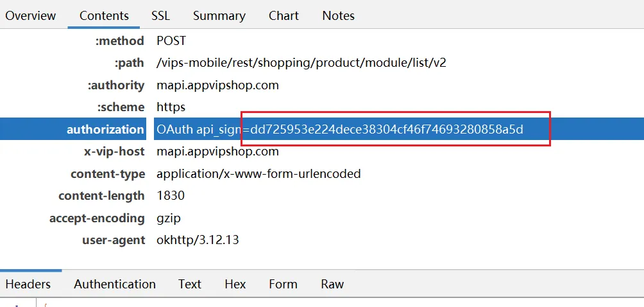
Task: Select the x-vip-host header row
Action: click(x=322, y=151)
